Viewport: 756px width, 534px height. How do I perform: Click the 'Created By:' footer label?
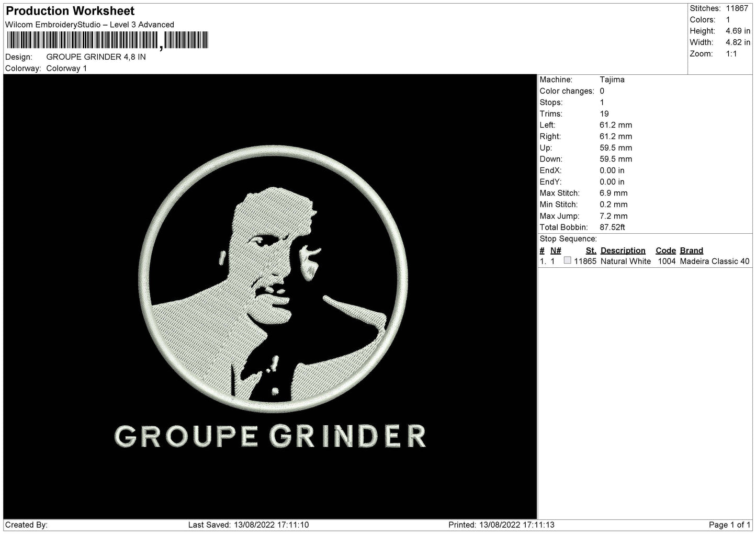click(26, 525)
